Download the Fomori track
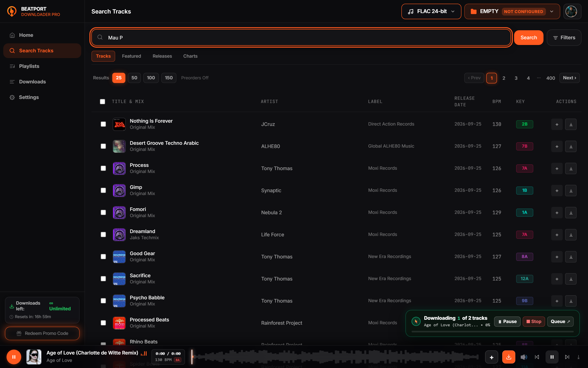 (571, 213)
